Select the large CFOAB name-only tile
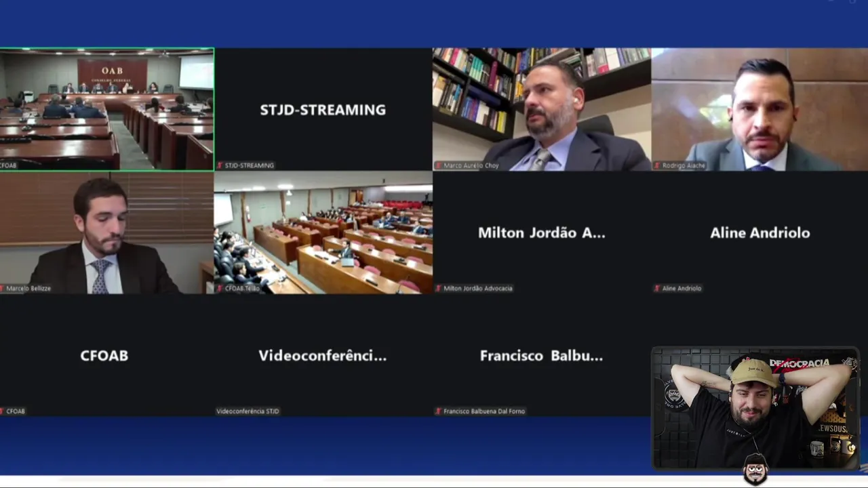This screenshot has height=488, width=868. [107, 355]
